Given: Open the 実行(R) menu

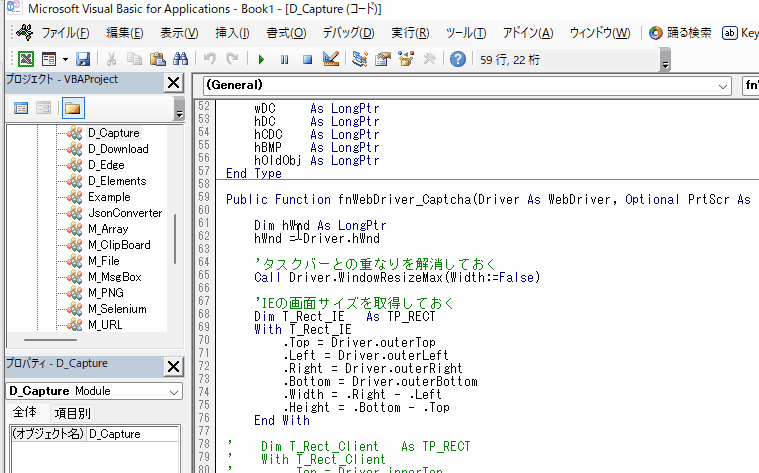Looking at the screenshot, I should [410, 33].
